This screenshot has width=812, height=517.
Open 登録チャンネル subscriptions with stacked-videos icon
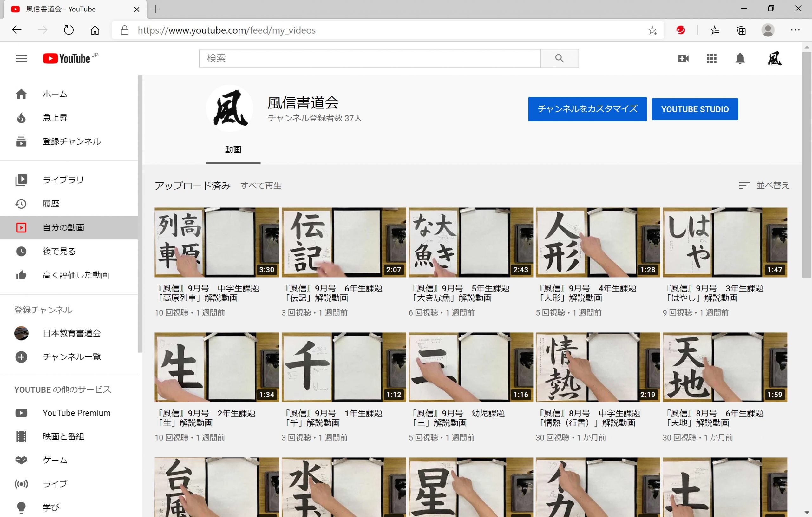click(x=69, y=141)
